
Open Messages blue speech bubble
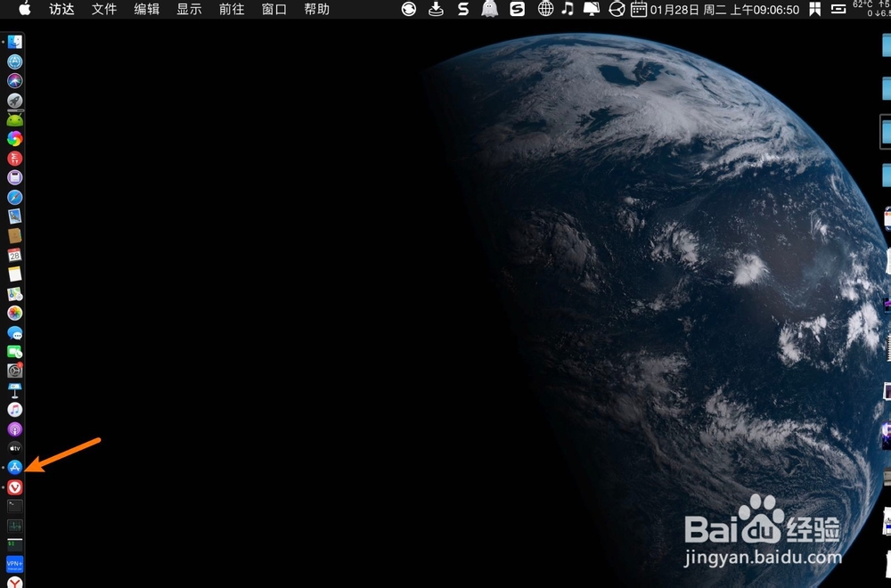(15, 332)
